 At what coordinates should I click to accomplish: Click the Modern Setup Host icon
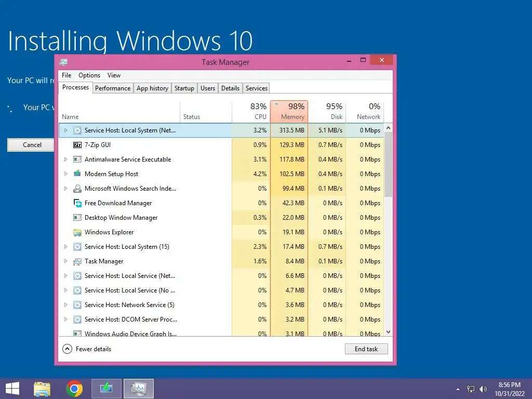[77, 174]
